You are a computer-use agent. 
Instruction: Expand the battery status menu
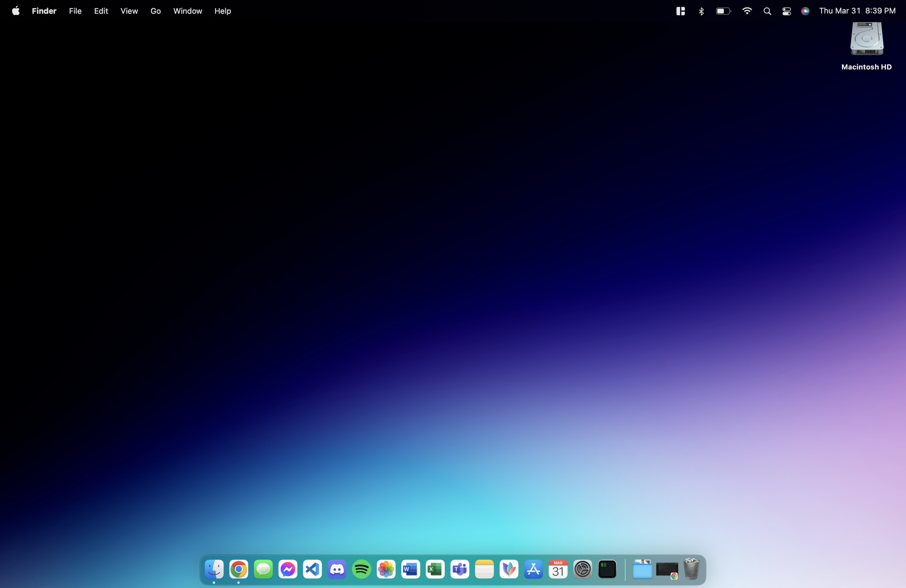pos(723,11)
